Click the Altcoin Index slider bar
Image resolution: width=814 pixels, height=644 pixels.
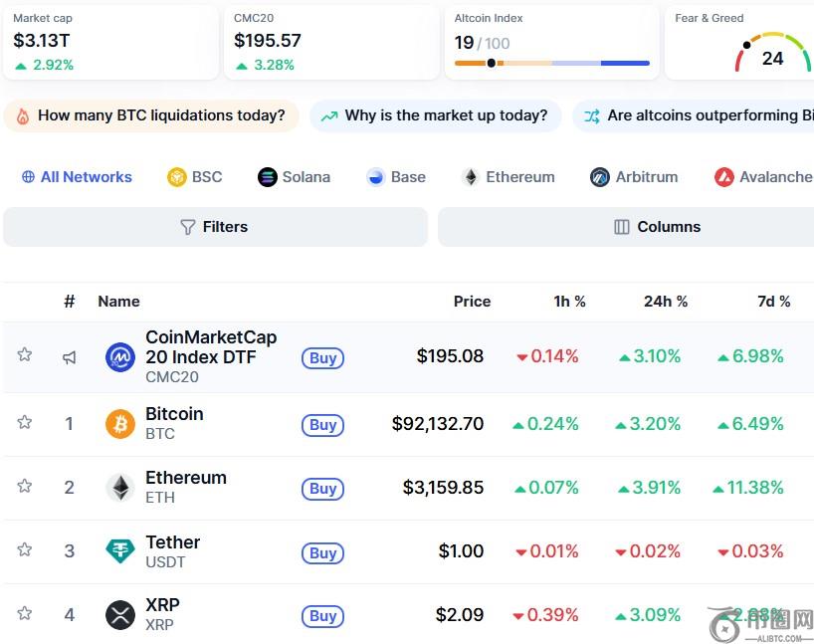pyautogui.click(x=551, y=63)
